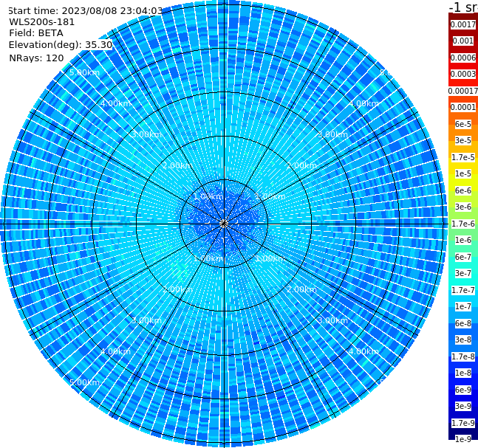
Task: Pick the orange band between 3e-5 and 6e-5
Action: pos(463,132)
